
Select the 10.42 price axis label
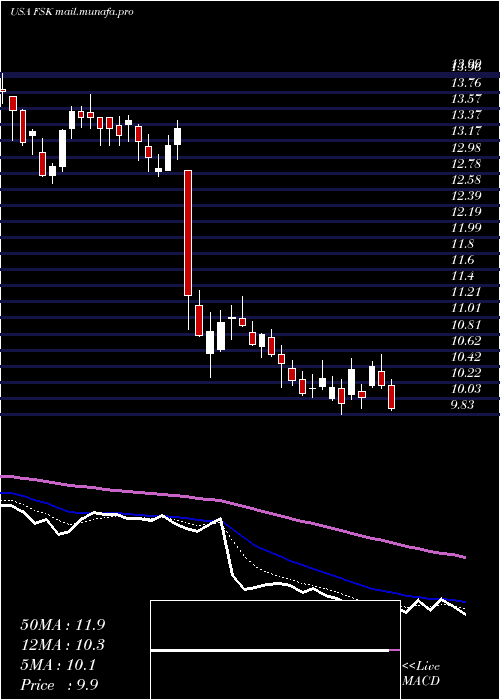tap(466, 357)
